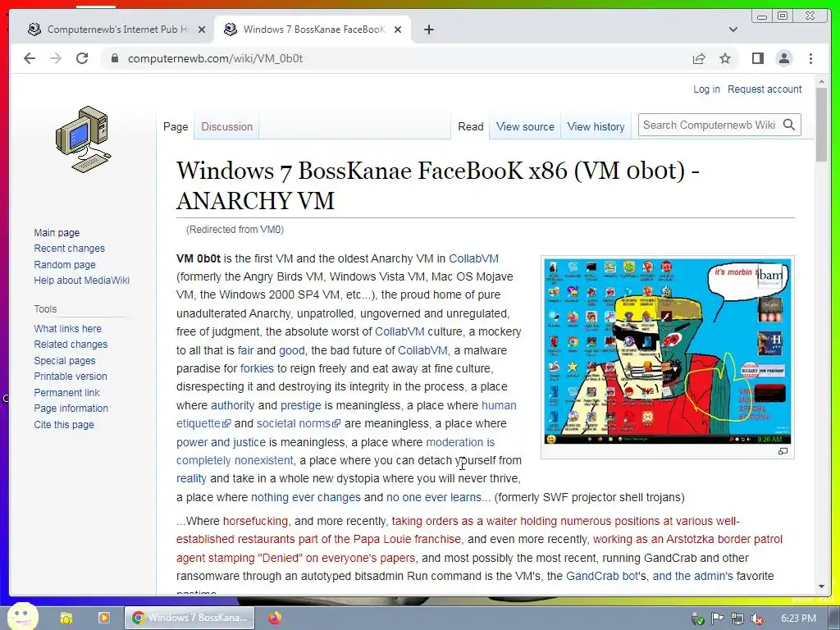This screenshot has height=630, width=840.
Task: Click the network tray icon
Action: [x=737, y=619]
